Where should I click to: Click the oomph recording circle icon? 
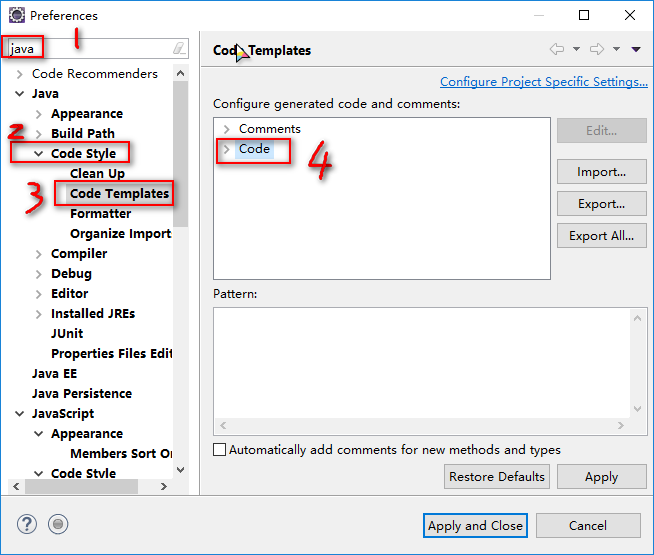coord(58,524)
